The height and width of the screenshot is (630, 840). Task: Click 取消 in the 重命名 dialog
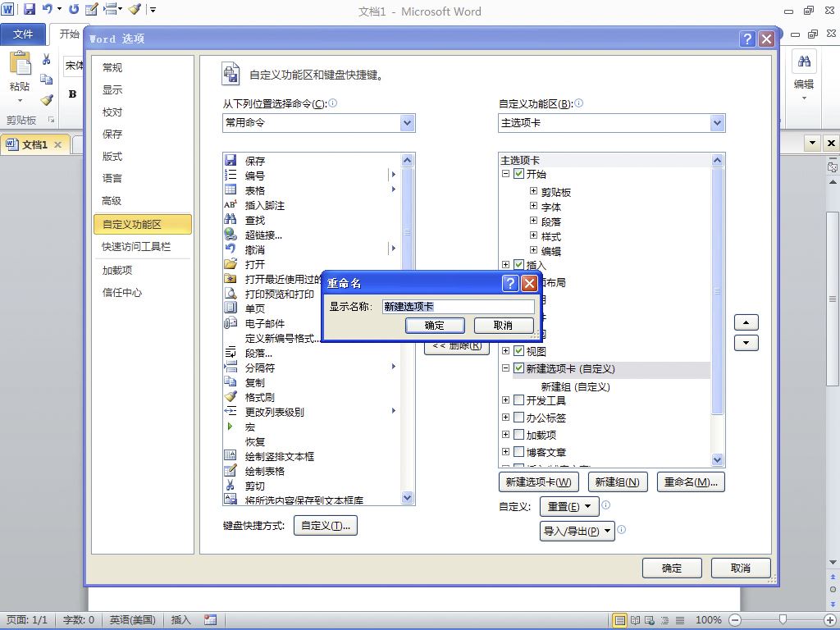point(503,325)
